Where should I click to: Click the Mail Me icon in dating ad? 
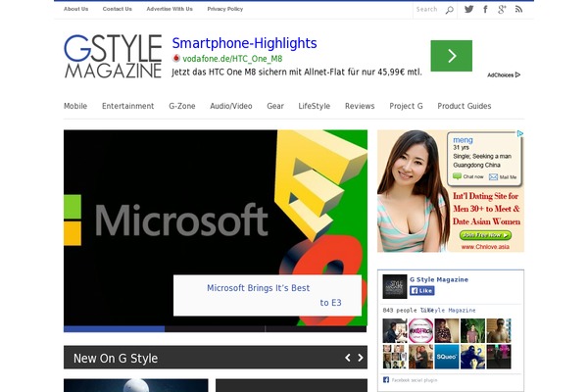pyautogui.click(x=493, y=177)
